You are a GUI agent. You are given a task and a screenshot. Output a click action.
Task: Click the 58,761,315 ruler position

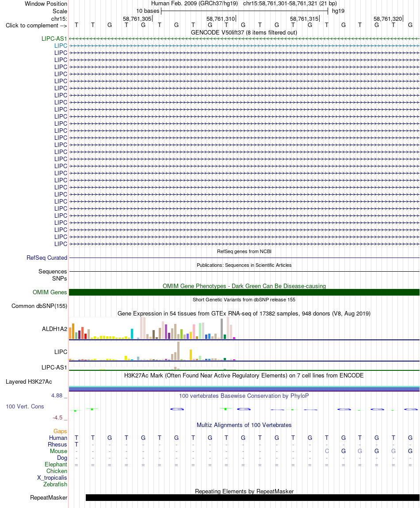pyautogui.click(x=304, y=19)
